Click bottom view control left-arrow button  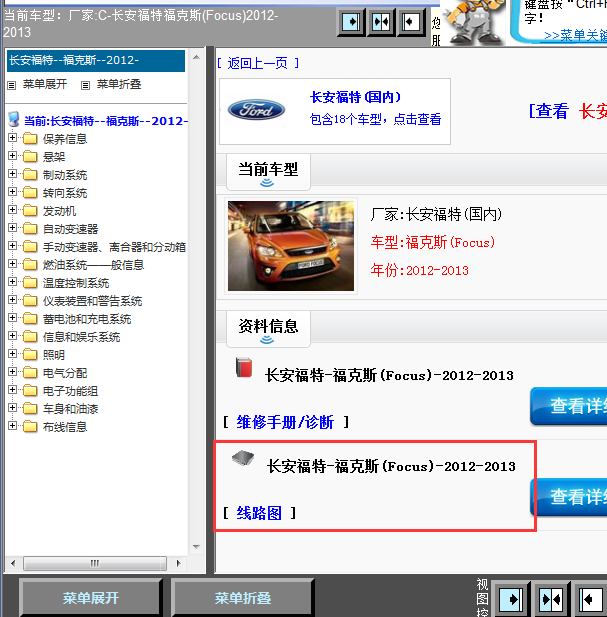(591, 600)
